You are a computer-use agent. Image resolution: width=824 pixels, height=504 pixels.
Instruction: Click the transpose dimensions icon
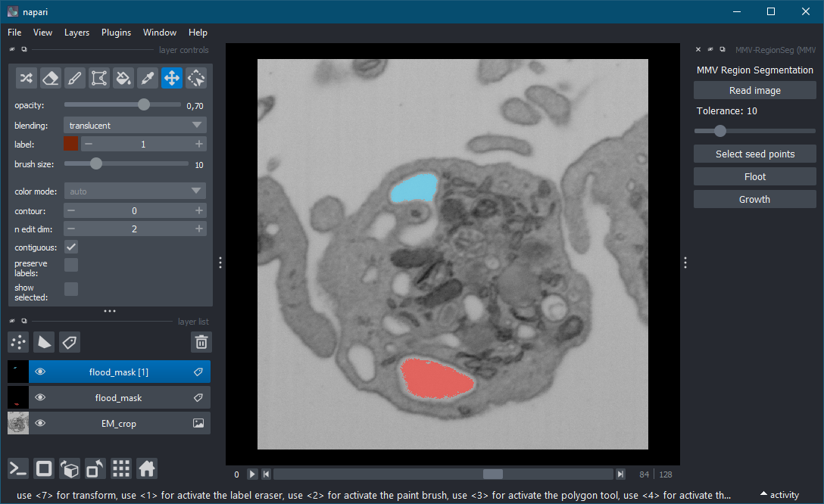[x=95, y=468]
